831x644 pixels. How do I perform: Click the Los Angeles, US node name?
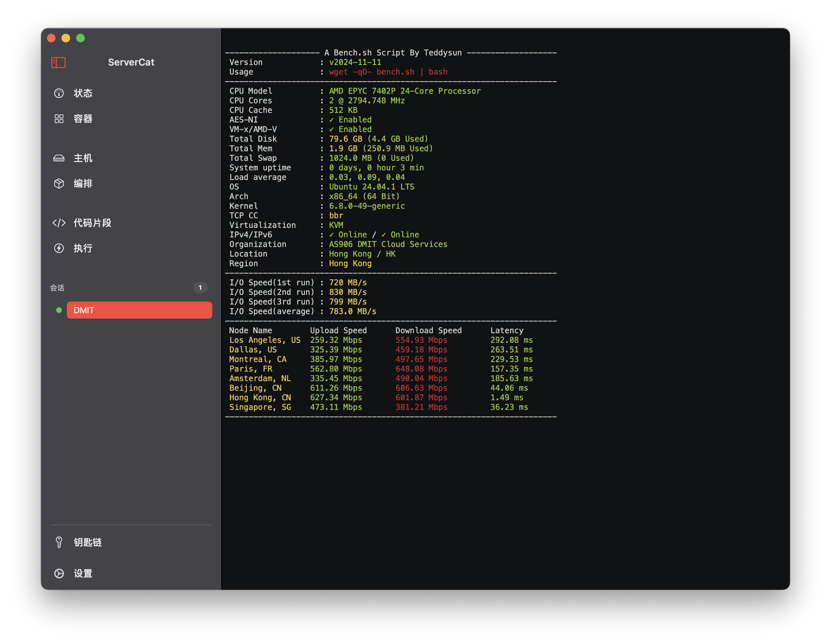click(x=265, y=340)
